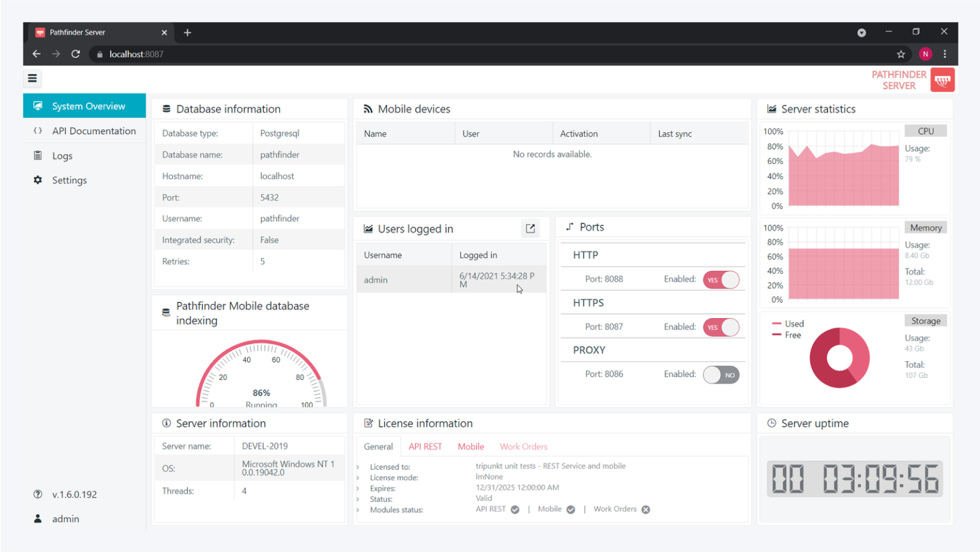Click the API REST module checkmark icon
Screen dimensions: 980x552
[515, 509]
